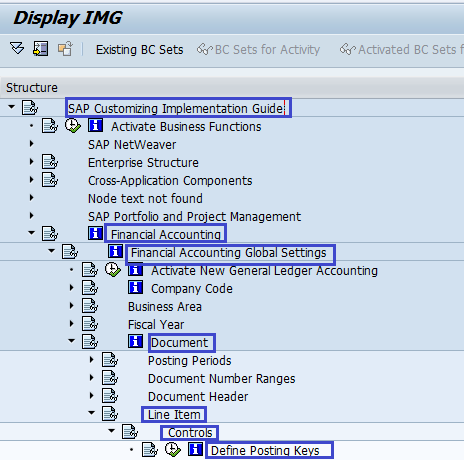The width and height of the screenshot is (464, 460).
Task: Click info icon beside Financial Accounting
Action: [95, 233]
